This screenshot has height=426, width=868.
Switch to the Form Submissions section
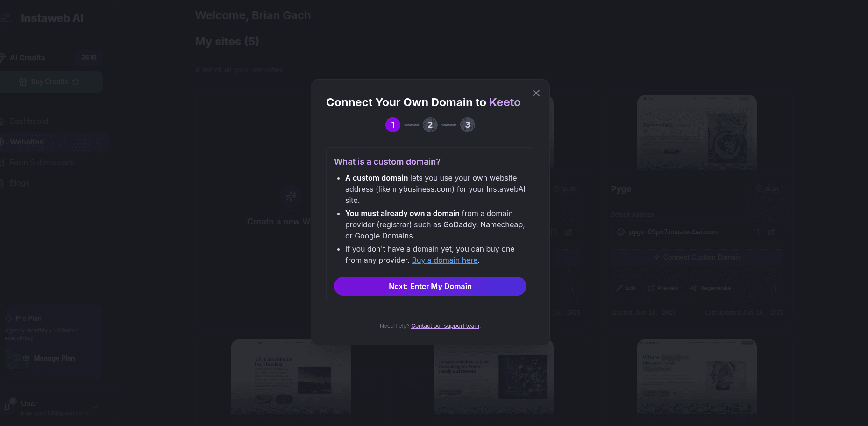coord(42,162)
